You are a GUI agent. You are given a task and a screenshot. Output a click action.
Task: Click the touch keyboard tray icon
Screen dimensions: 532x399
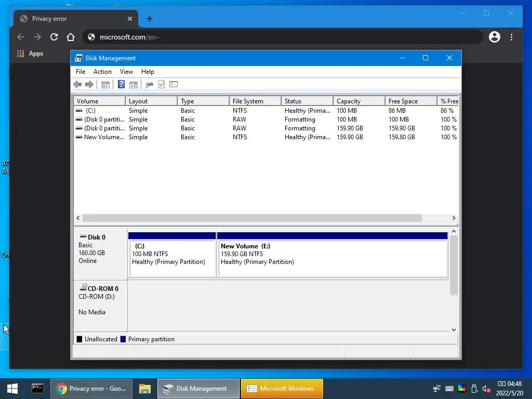point(449,389)
